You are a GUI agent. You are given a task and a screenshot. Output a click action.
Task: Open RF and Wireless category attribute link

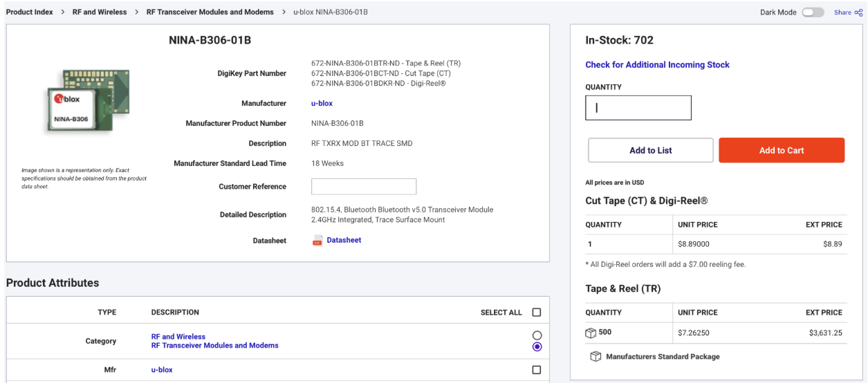(x=178, y=337)
